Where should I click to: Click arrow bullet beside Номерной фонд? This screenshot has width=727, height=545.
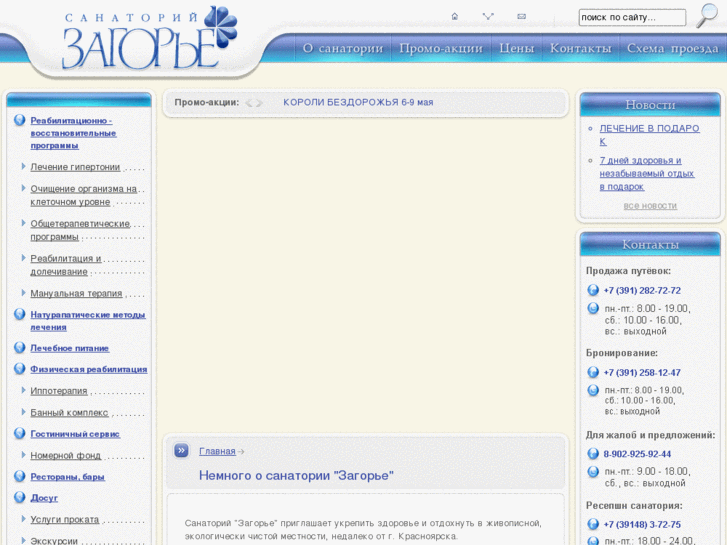tap(23, 455)
